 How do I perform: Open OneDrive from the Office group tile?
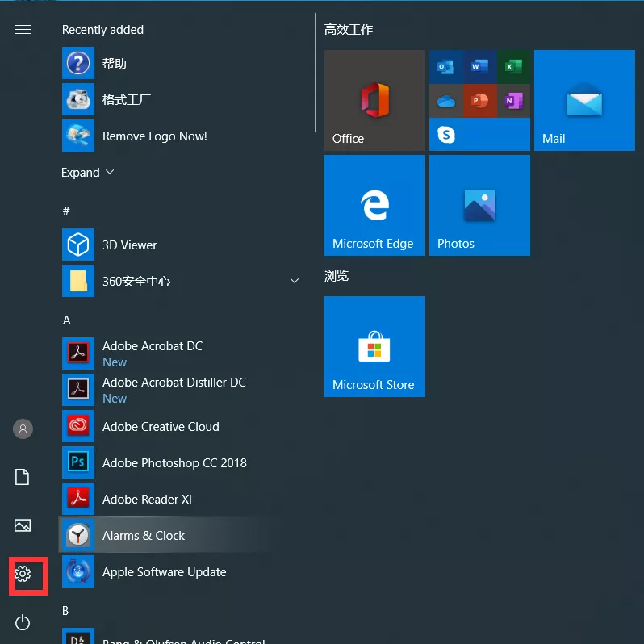[445, 101]
